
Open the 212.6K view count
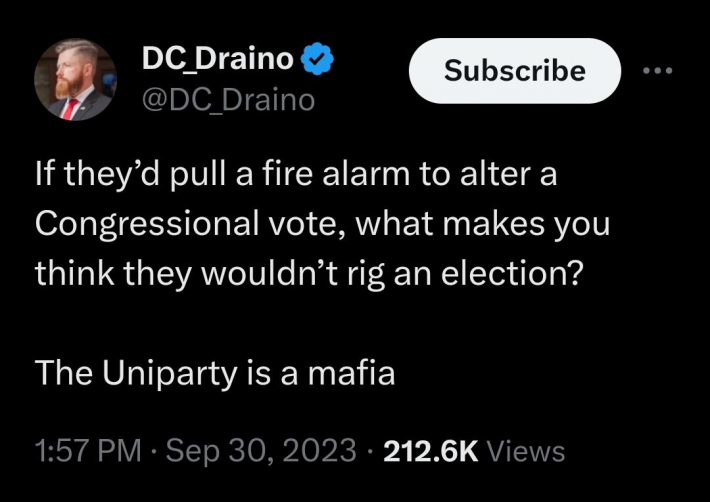[x=431, y=452]
